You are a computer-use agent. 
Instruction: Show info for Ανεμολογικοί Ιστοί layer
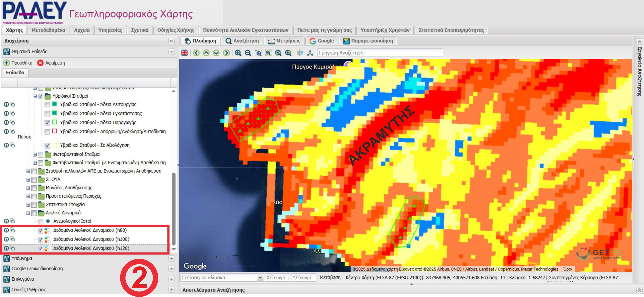pos(6,221)
